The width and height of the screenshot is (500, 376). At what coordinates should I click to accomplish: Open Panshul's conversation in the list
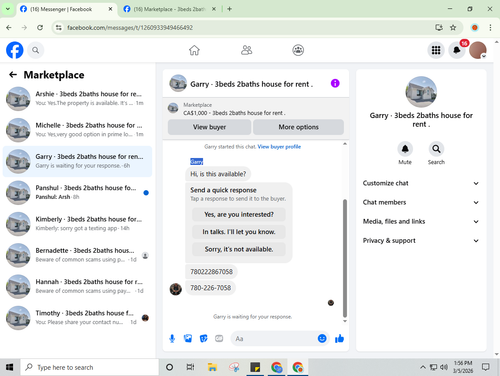click(77, 192)
